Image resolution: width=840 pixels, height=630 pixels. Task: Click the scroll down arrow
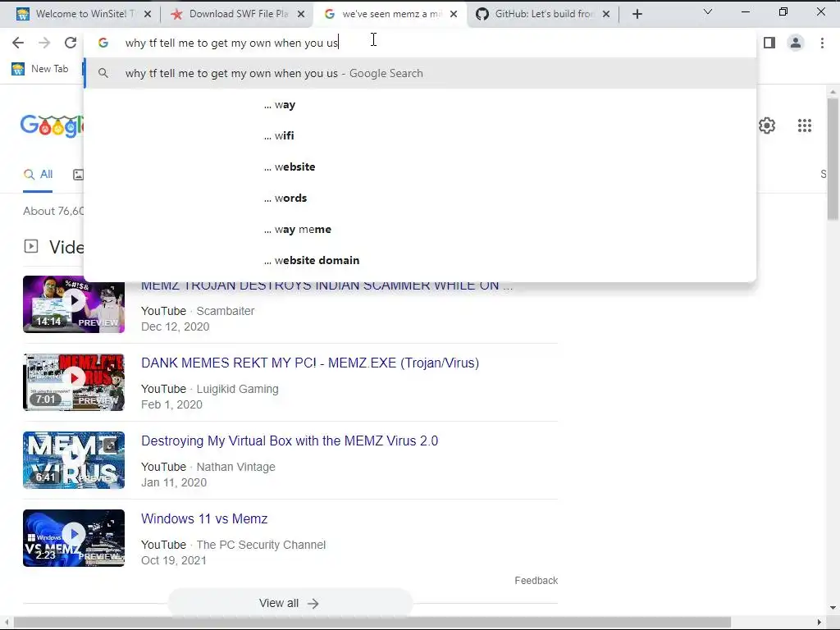[833, 608]
